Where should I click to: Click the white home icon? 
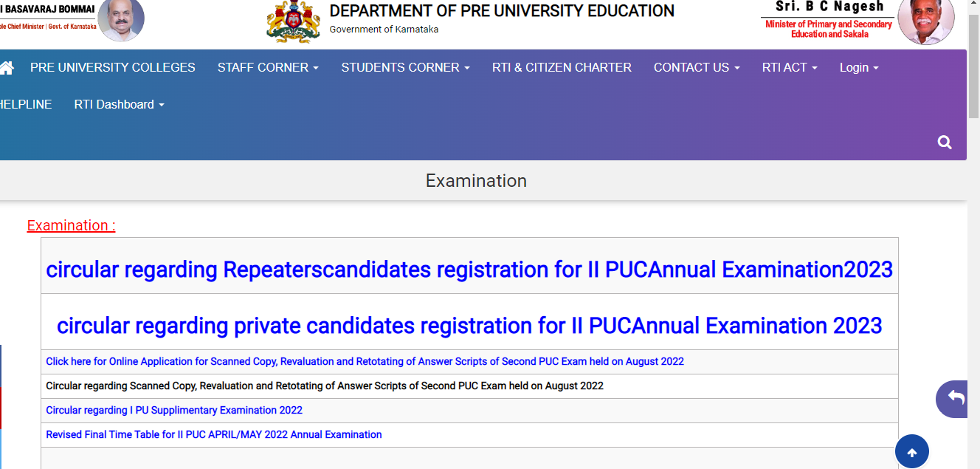6,68
